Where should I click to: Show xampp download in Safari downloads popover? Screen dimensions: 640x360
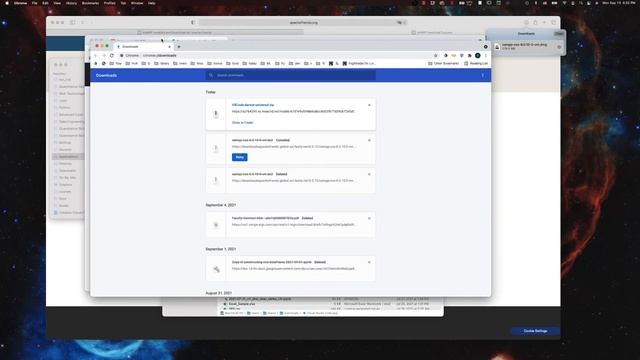559,47
